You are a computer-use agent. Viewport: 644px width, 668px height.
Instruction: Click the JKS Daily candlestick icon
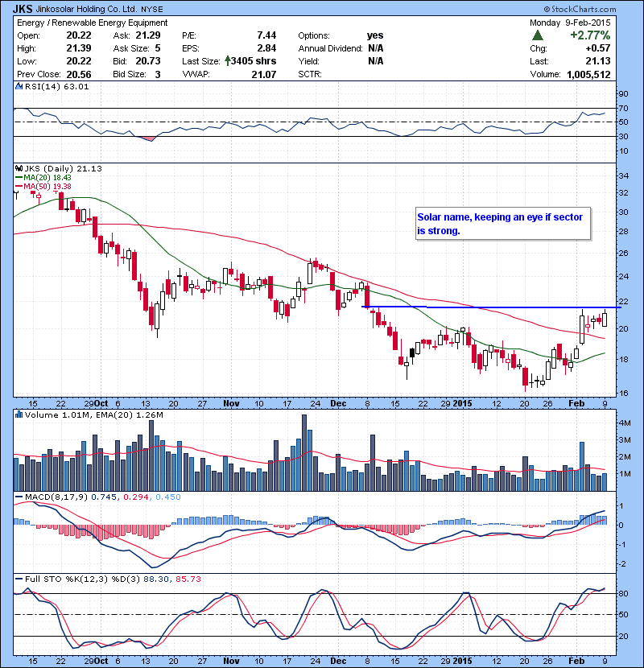point(19,168)
